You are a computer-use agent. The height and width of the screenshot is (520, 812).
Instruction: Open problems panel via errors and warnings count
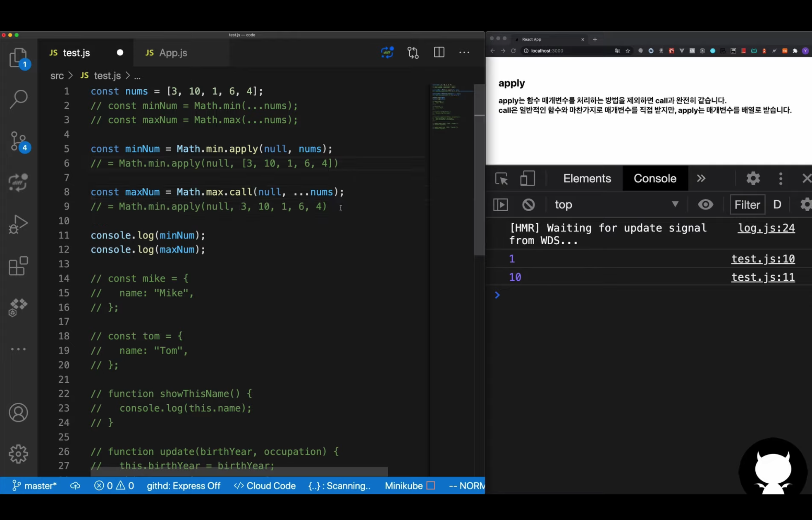(114, 486)
